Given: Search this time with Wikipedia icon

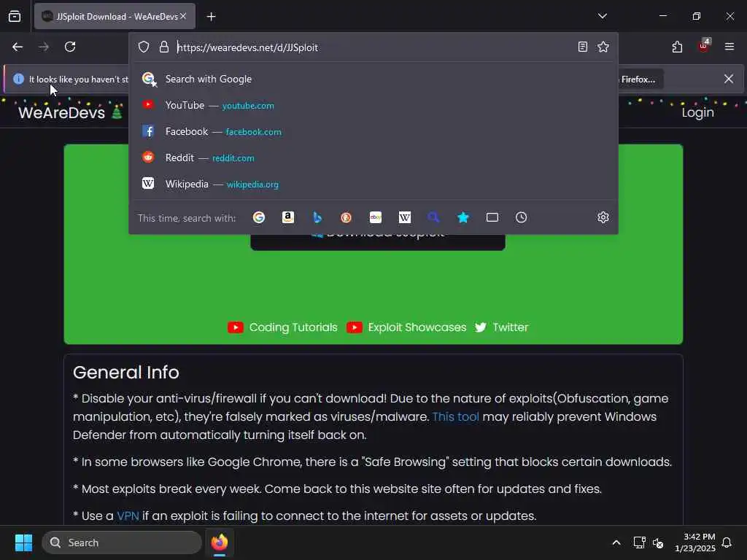Looking at the screenshot, I should click(404, 217).
